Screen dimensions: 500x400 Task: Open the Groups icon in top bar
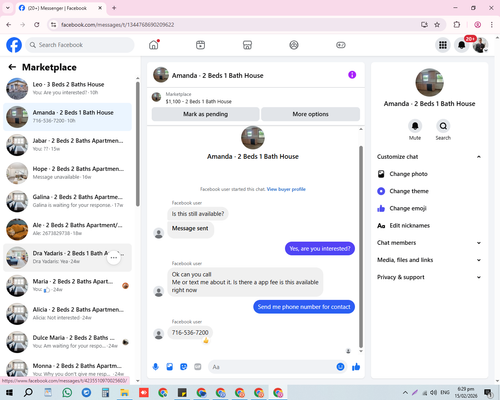pos(294,45)
